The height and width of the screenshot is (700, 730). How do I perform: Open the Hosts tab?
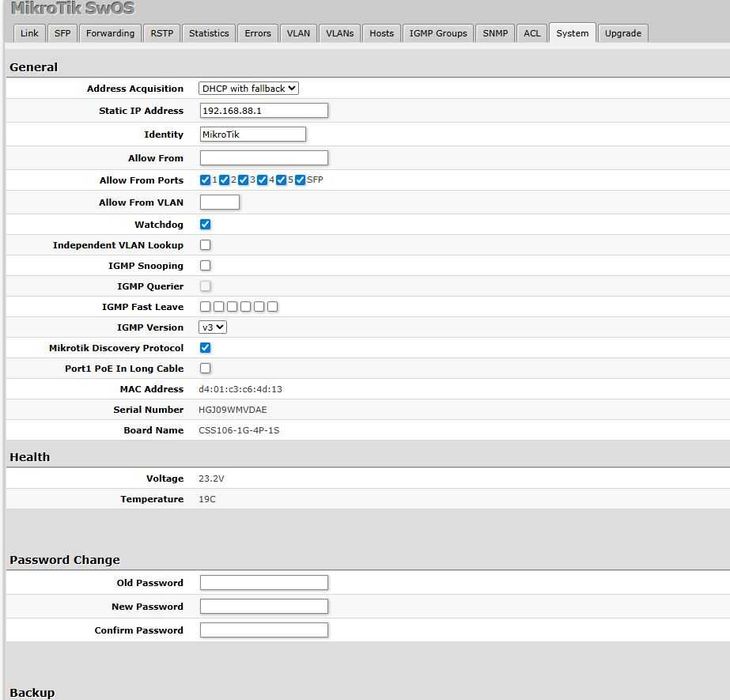coord(381,34)
